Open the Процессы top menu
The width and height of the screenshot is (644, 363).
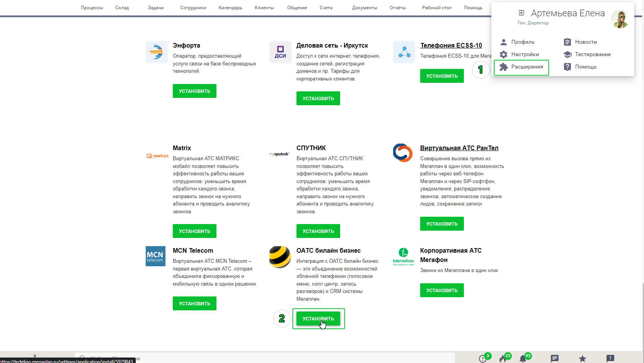pos(92,8)
